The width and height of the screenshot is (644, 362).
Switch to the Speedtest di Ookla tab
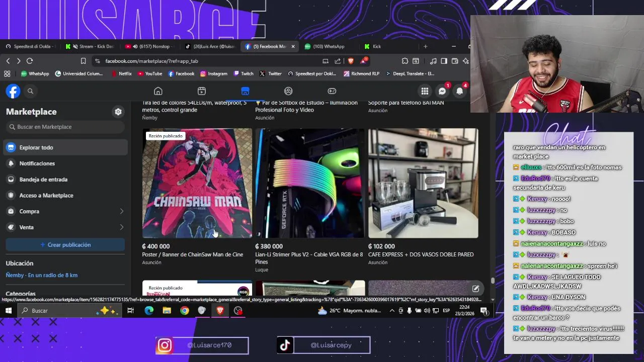(31, 46)
